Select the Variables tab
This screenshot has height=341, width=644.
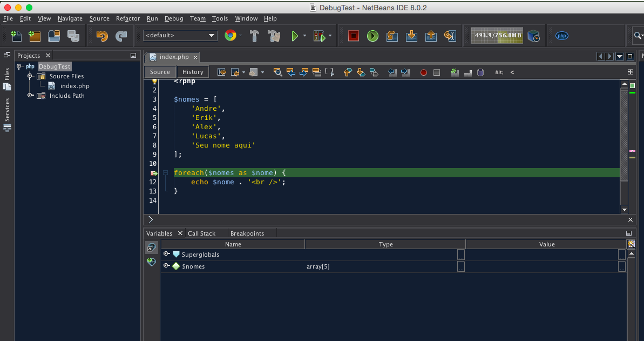tap(159, 233)
